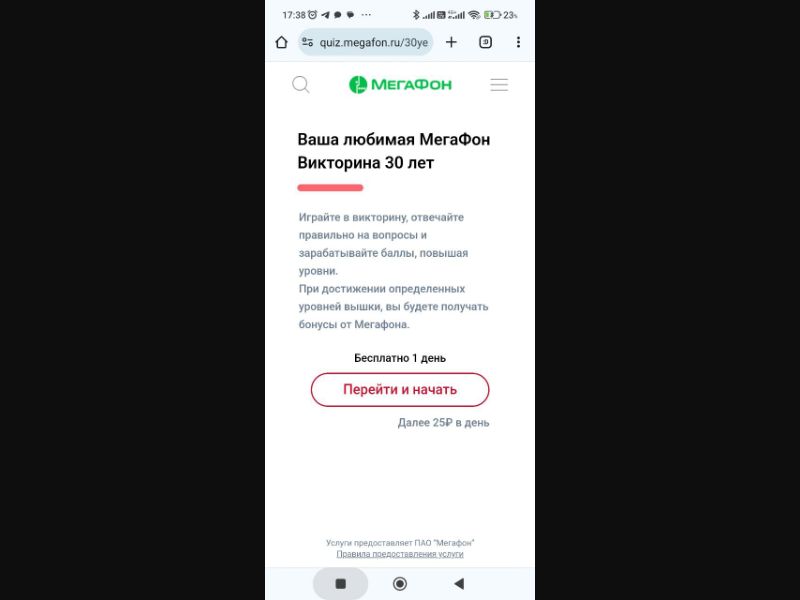
Task: Open the hamburger menu on MegaFon page
Action: 499,85
